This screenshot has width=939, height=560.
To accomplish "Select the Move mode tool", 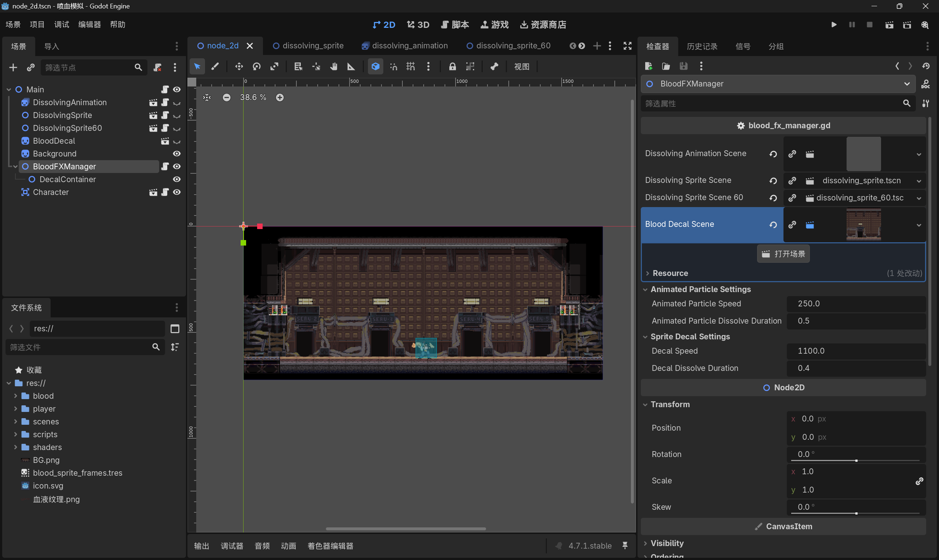I will (239, 67).
